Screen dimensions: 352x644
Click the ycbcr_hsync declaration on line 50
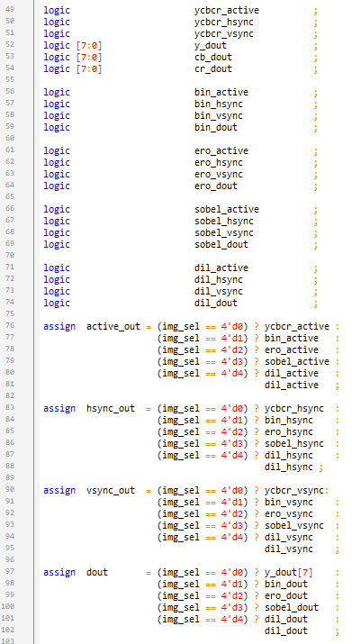tap(224, 22)
